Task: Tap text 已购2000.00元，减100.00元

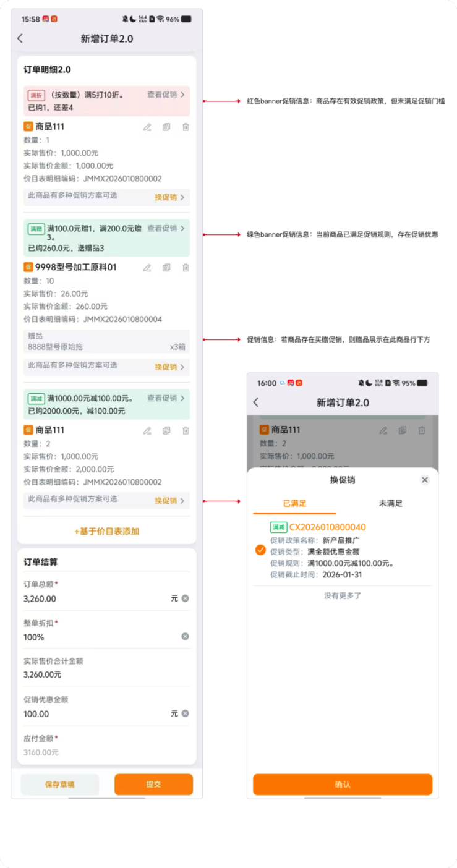Action: [x=76, y=411]
